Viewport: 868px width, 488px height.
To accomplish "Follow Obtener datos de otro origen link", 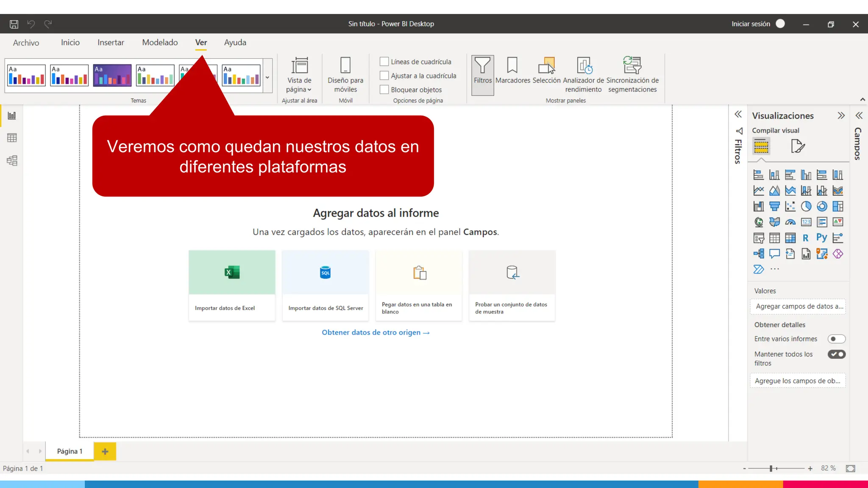I will point(376,333).
